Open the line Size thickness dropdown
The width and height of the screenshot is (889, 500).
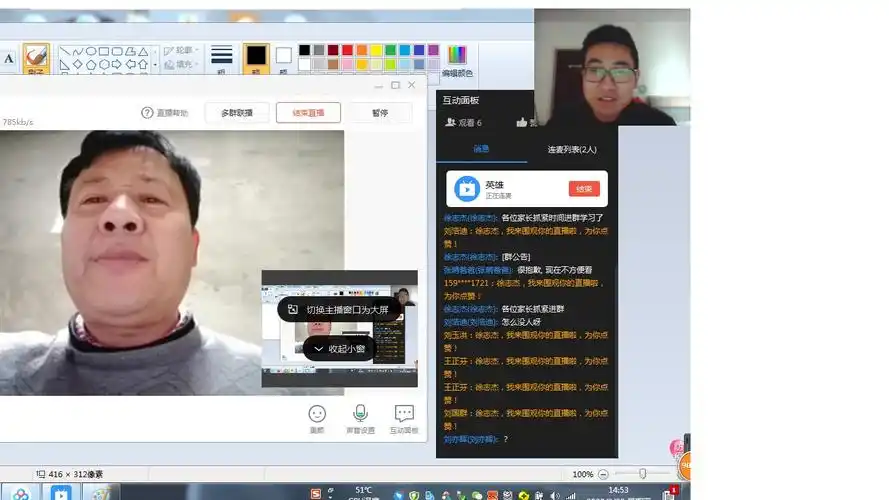(222, 59)
